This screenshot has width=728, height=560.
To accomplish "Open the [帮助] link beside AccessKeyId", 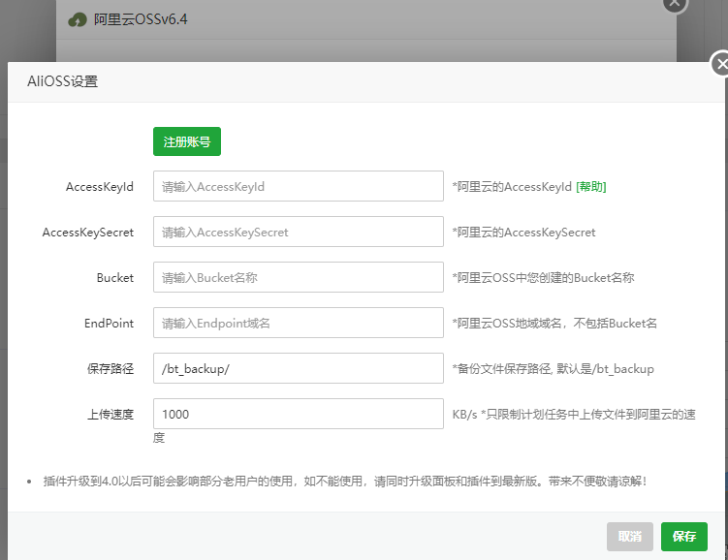I will click(591, 187).
